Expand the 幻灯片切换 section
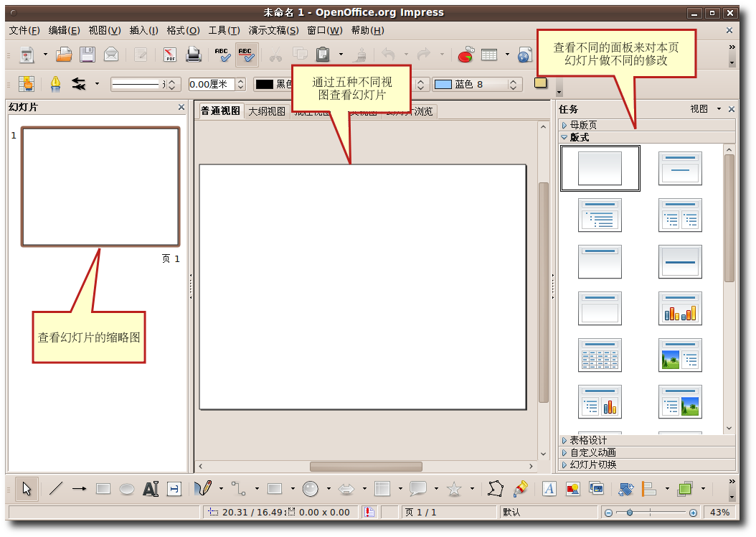Image resolution: width=756 pixels, height=537 pixels. (x=646, y=464)
